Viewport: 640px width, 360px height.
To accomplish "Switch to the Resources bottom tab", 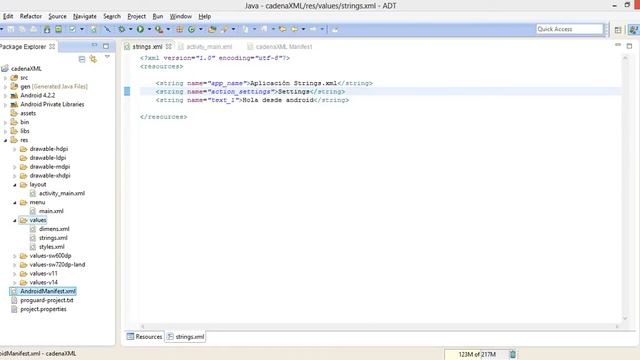I will tap(144, 337).
